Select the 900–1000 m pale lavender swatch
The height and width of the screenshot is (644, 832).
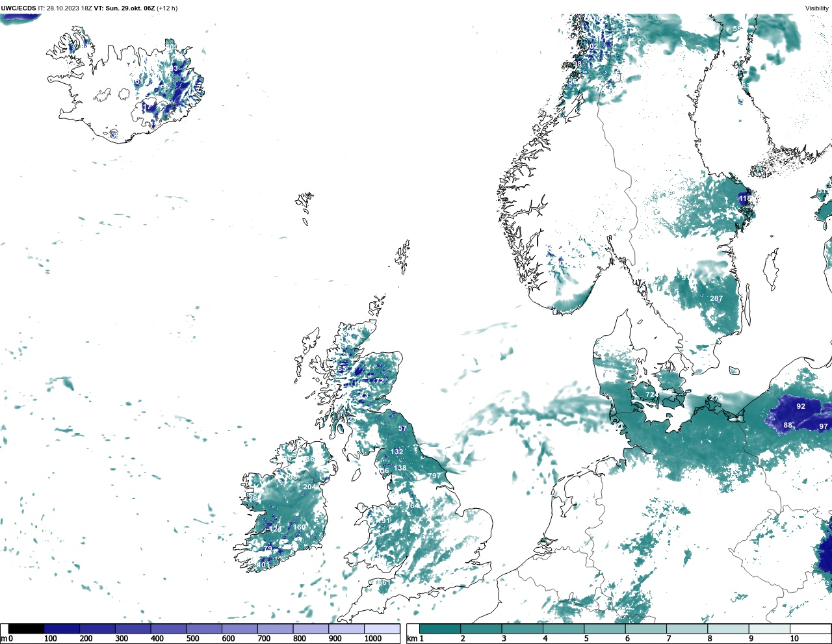pyautogui.click(x=346, y=628)
